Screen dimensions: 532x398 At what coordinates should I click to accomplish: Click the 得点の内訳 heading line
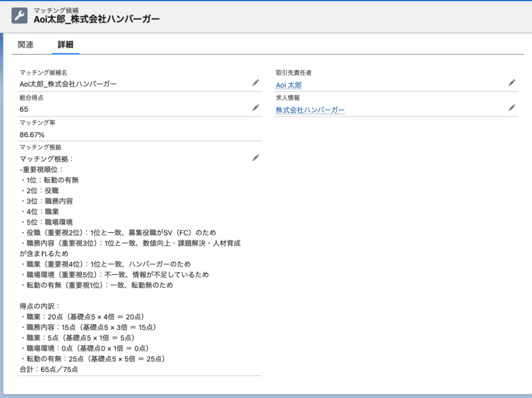click(x=41, y=306)
